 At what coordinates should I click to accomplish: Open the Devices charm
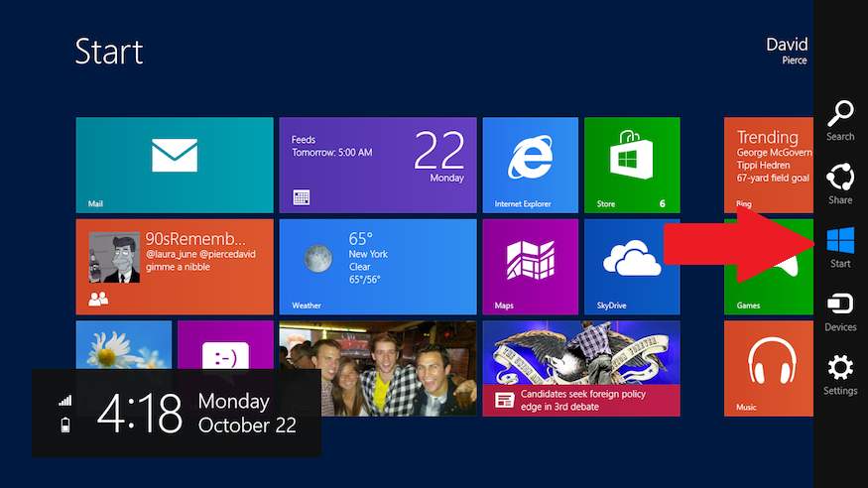[840, 310]
